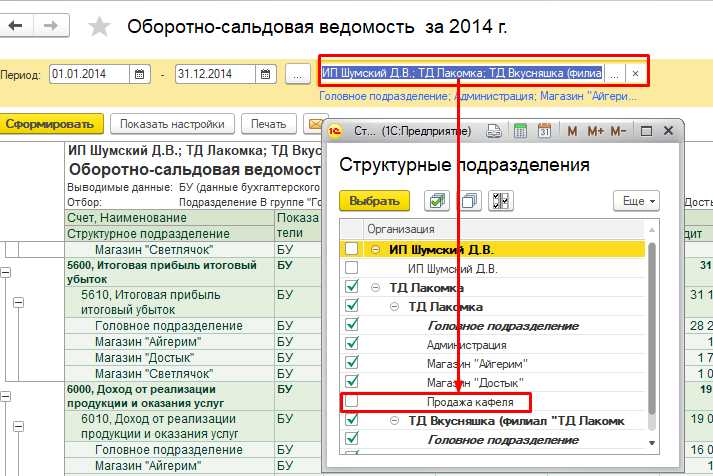Click Показать настройки button
Image resolution: width=713 pixels, height=476 pixels.
172,124
